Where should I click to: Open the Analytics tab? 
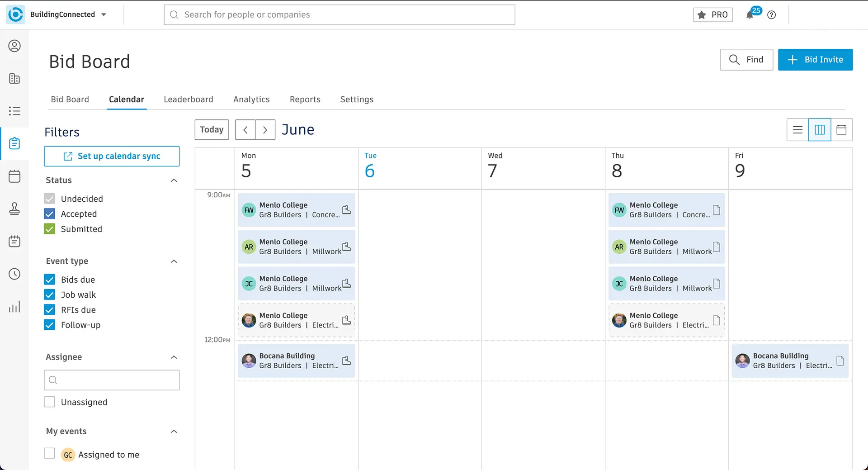pos(251,100)
